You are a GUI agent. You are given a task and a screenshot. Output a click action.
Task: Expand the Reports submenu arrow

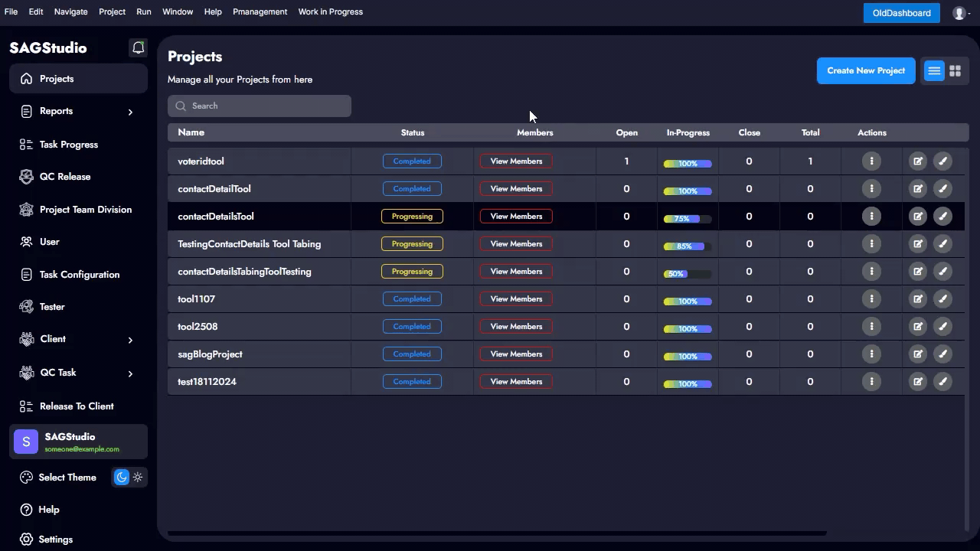(x=130, y=112)
